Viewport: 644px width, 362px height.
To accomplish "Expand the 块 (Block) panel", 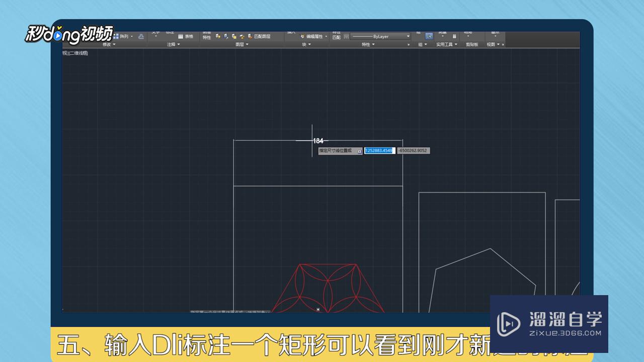I will click(306, 44).
